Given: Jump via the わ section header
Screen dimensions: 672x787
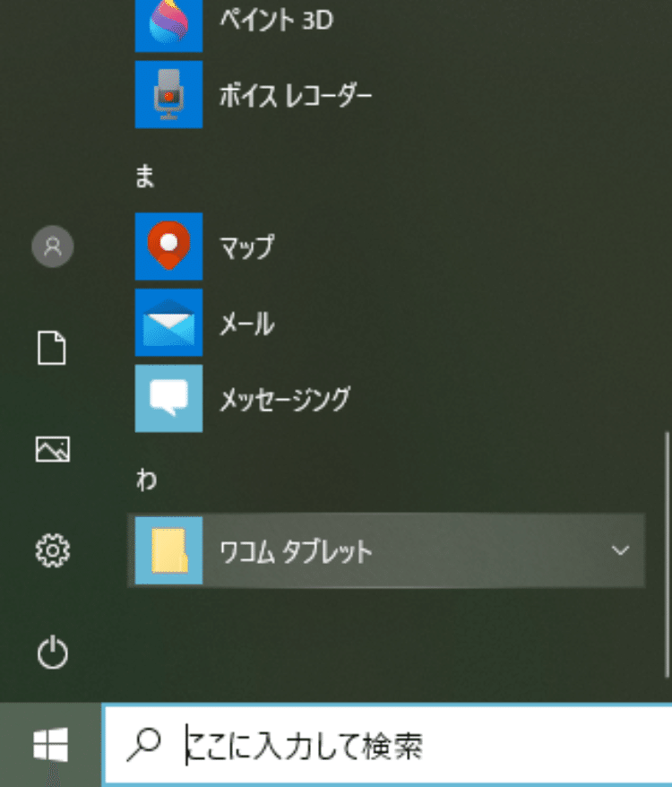Looking at the screenshot, I should point(146,480).
